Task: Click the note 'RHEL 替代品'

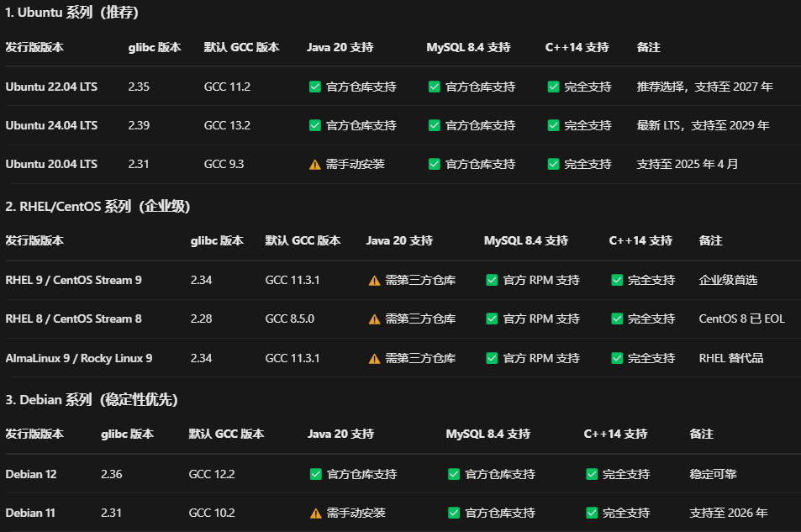Action: pyautogui.click(x=731, y=358)
